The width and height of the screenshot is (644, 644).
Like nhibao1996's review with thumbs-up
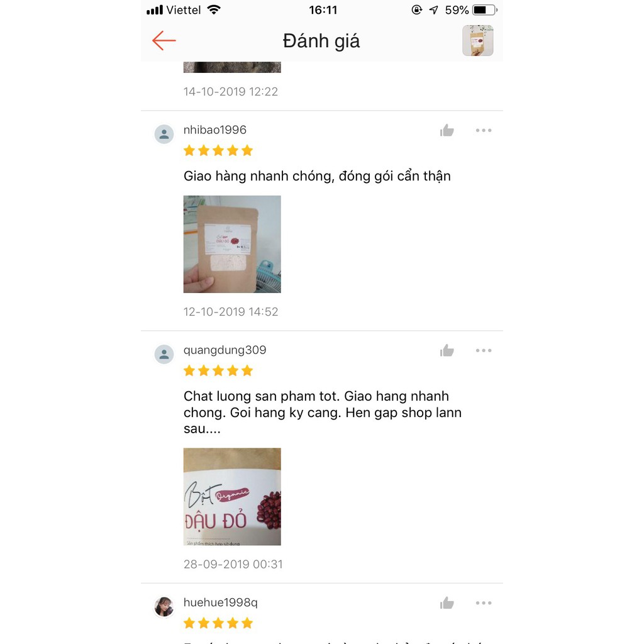pyautogui.click(x=447, y=131)
